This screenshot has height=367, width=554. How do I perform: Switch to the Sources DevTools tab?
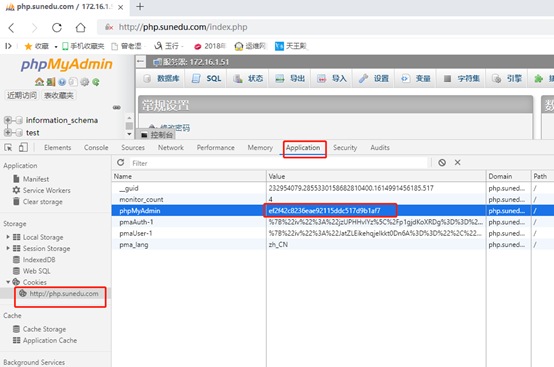pyautogui.click(x=133, y=148)
